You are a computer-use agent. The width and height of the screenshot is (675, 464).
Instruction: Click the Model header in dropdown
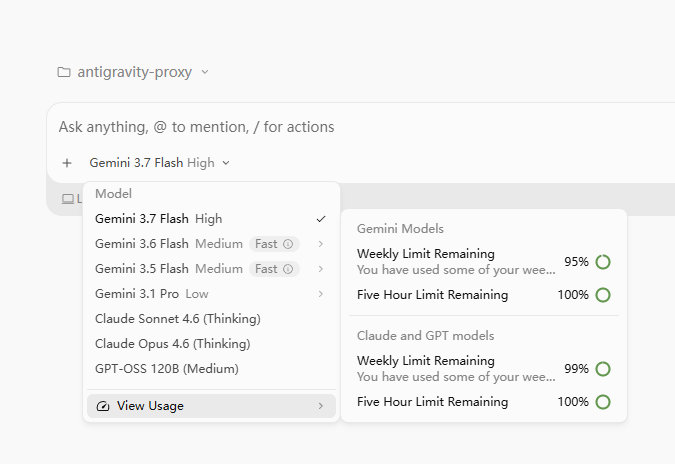(113, 194)
